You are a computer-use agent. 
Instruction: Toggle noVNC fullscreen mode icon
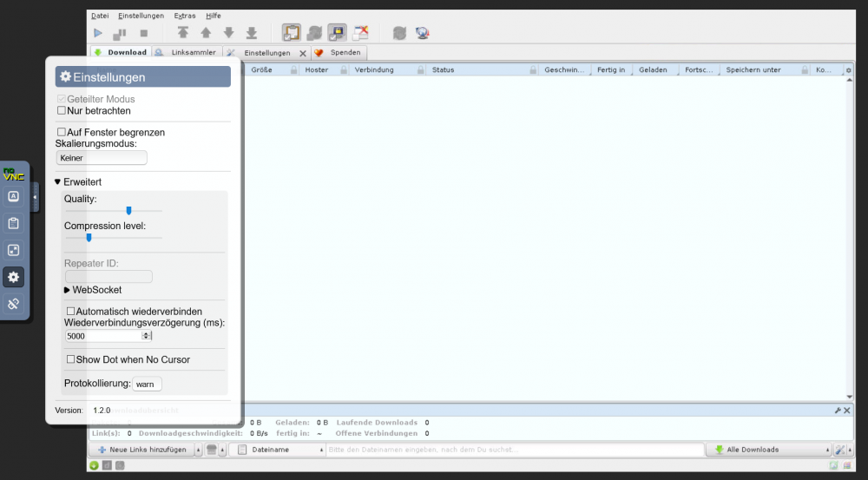tap(13, 250)
